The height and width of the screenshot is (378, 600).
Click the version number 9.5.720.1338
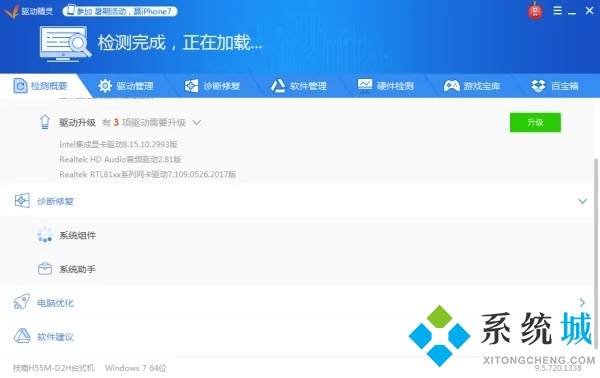point(558,368)
